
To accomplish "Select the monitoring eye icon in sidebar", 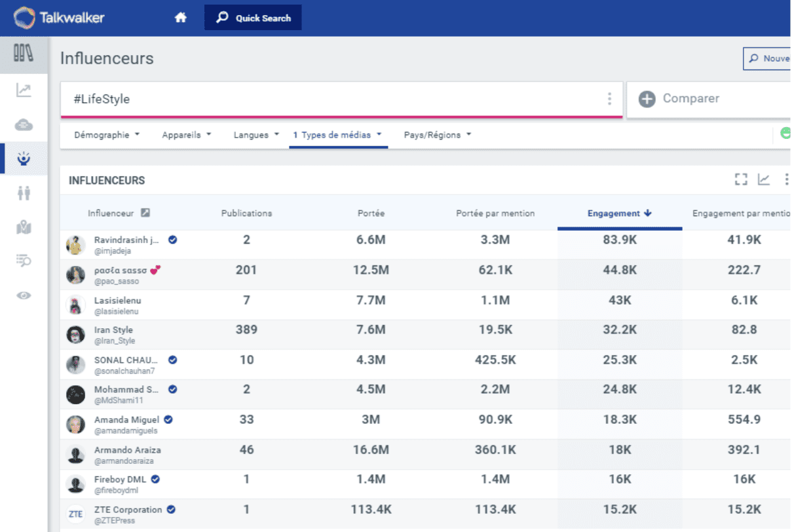I will pyautogui.click(x=24, y=295).
